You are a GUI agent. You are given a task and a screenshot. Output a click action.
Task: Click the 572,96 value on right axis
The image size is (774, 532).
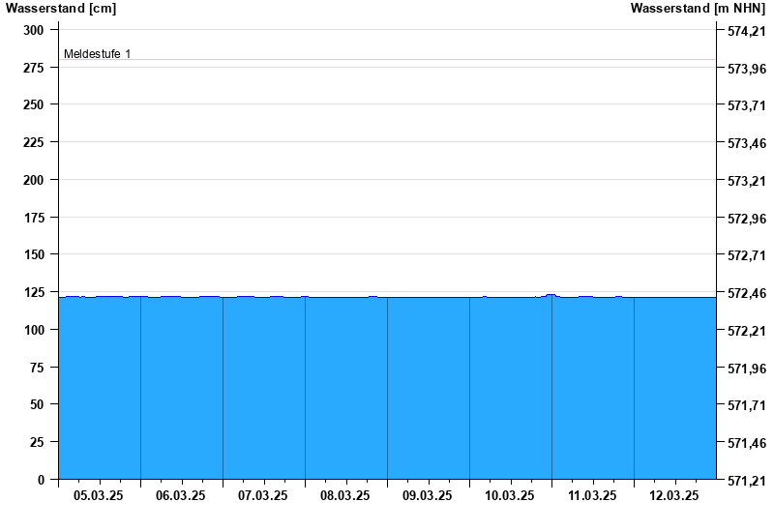coord(747,219)
